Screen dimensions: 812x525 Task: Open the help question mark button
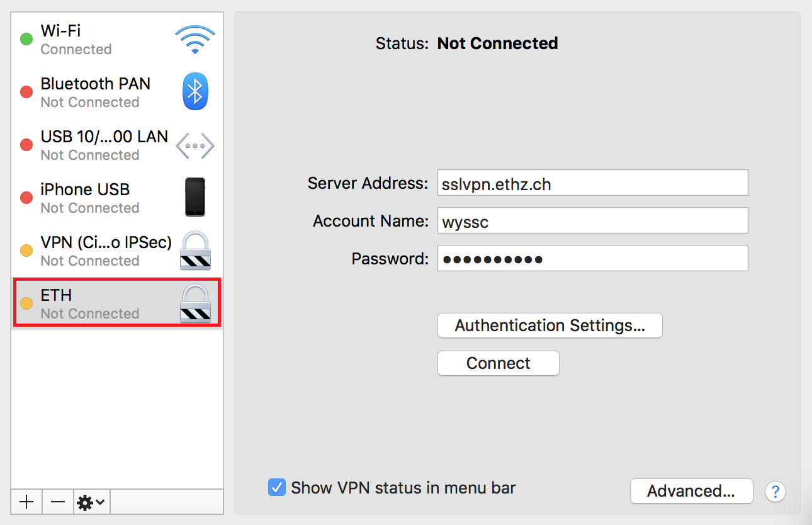tap(775, 491)
